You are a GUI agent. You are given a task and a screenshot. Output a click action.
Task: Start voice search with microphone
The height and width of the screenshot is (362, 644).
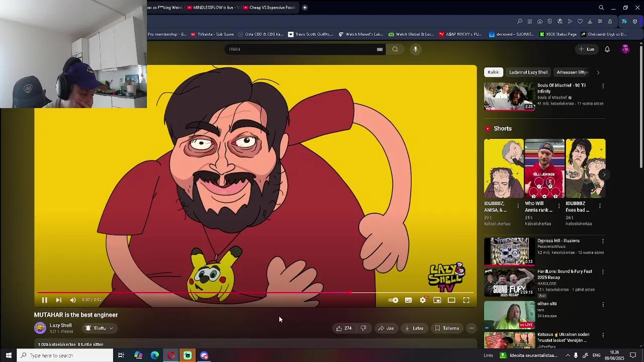416,49
